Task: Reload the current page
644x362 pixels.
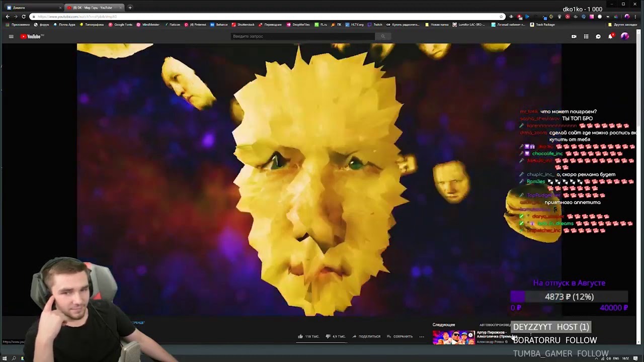Action: pyautogui.click(x=24, y=17)
